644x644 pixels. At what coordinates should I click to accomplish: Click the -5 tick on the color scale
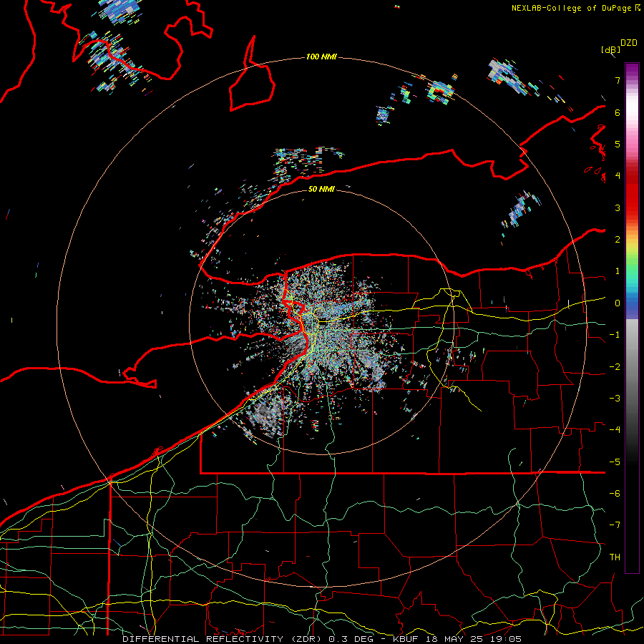[615, 462]
